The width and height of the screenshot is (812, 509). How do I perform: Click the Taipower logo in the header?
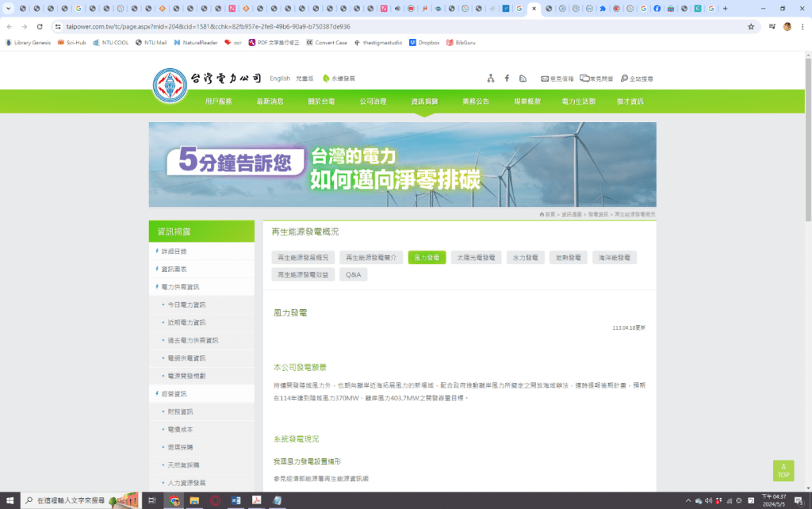(x=206, y=80)
